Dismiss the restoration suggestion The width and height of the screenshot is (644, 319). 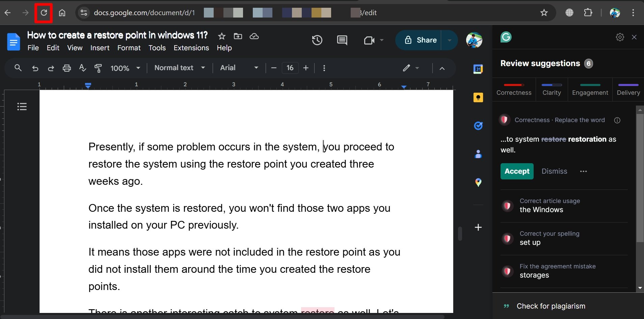pyautogui.click(x=554, y=171)
